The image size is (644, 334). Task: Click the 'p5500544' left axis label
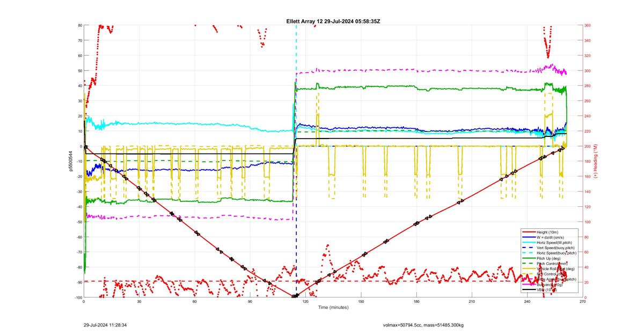[x=71, y=161]
